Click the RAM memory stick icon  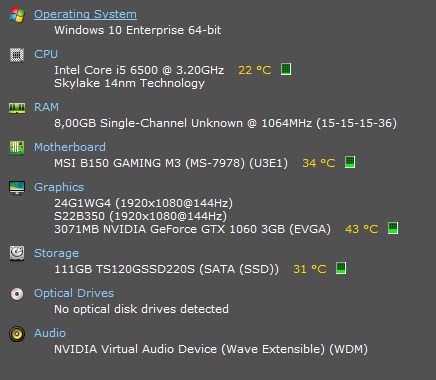[x=17, y=108]
